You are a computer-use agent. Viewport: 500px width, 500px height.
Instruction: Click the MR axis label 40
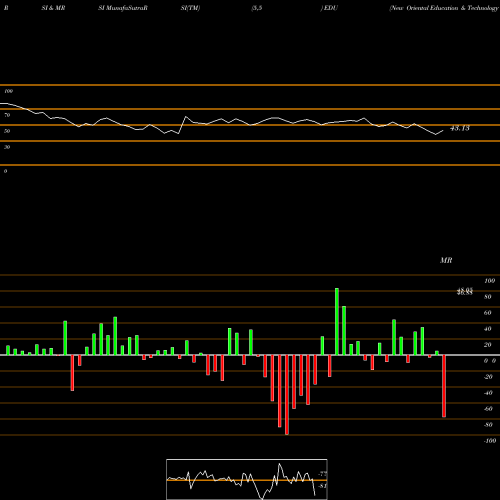click(488, 329)
